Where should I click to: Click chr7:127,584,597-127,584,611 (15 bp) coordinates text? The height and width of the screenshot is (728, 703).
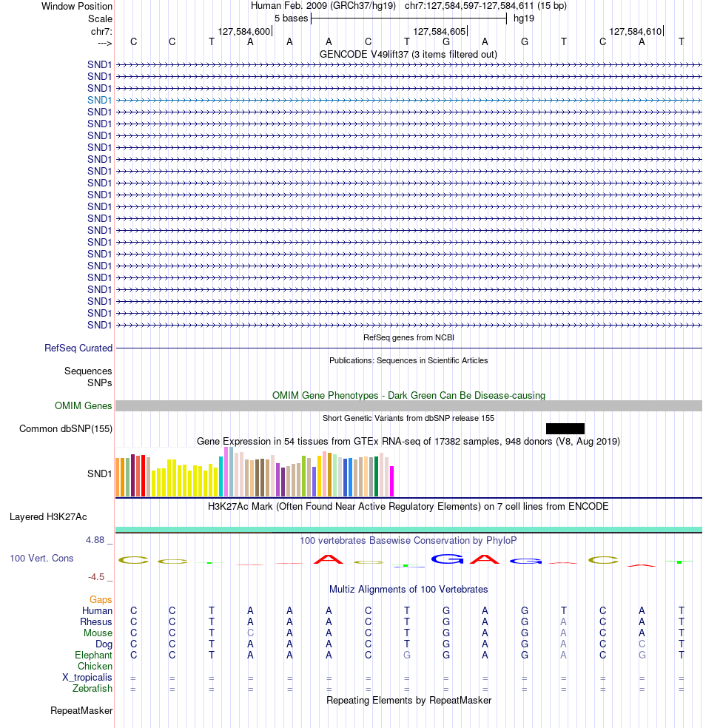(485, 6)
